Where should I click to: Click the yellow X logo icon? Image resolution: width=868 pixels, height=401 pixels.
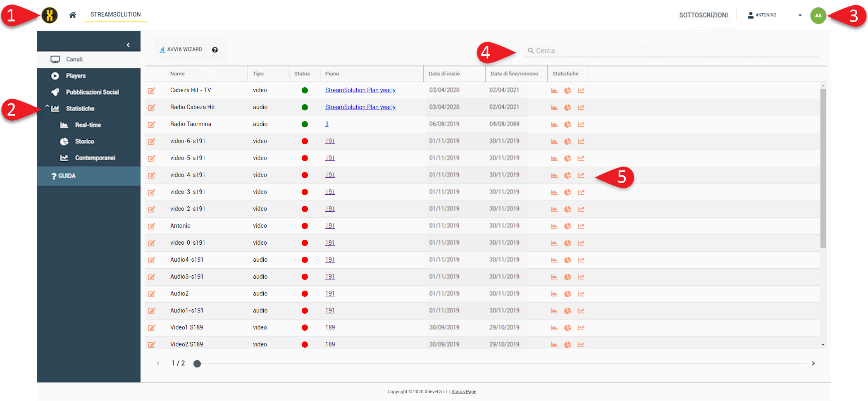click(50, 15)
